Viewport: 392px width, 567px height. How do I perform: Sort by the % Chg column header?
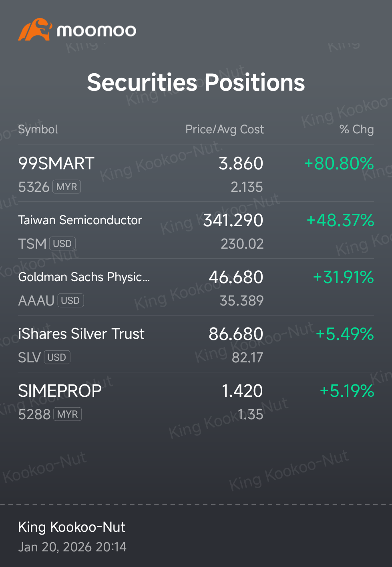tap(356, 129)
